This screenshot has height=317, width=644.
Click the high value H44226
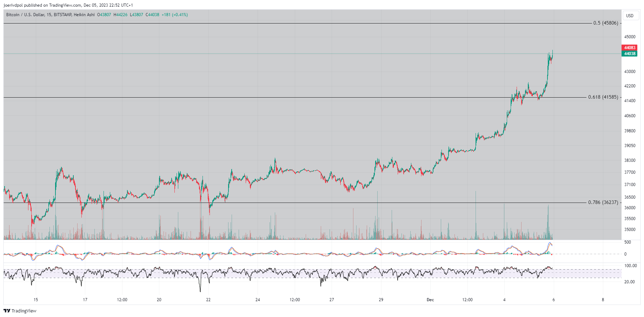tap(120, 15)
